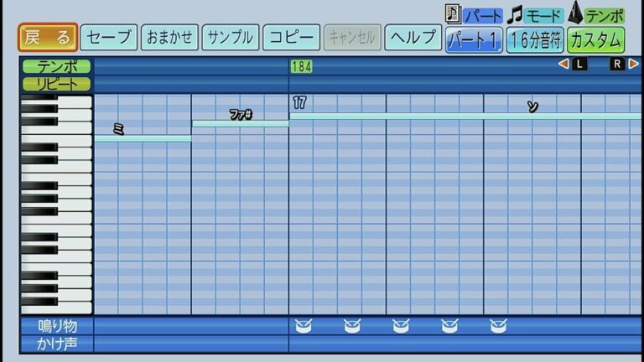This screenshot has width=644, height=362.
Task: Click the left arrow beside L
Action: tap(563, 65)
